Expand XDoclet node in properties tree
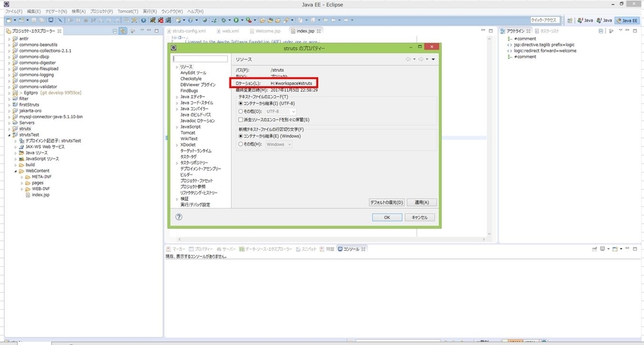Image resolution: width=644 pixels, height=345 pixels. coord(177,145)
